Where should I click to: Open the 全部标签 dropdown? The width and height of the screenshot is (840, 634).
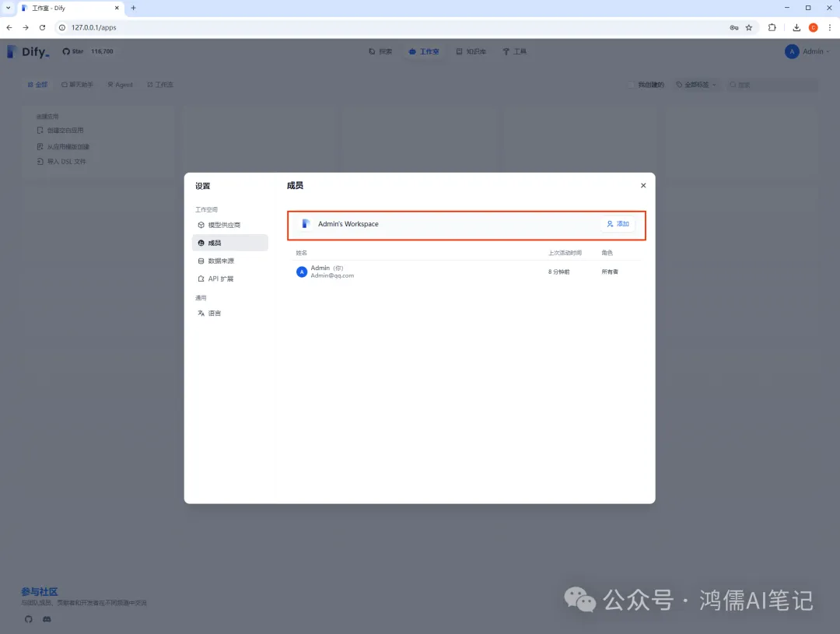pos(696,85)
